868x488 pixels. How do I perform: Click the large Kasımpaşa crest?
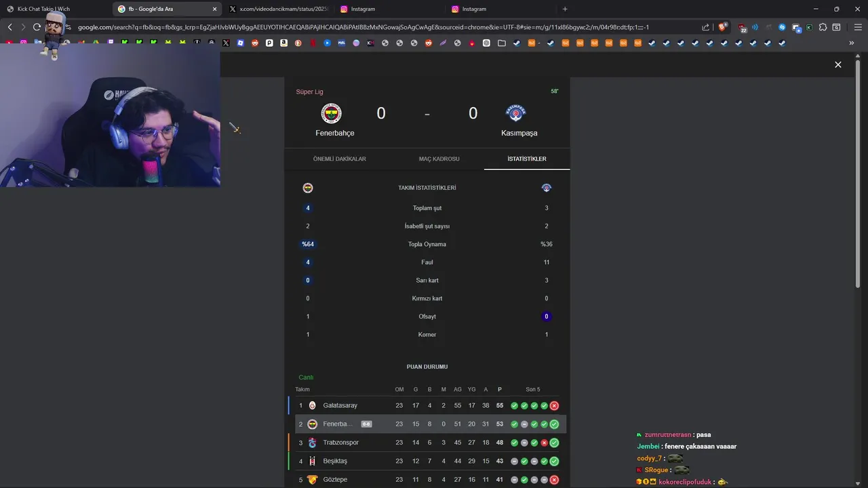pos(516,113)
